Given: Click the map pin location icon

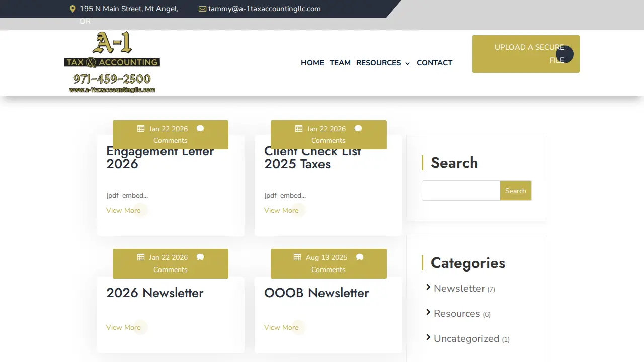Looking at the screenshot, I should [72, 9].
